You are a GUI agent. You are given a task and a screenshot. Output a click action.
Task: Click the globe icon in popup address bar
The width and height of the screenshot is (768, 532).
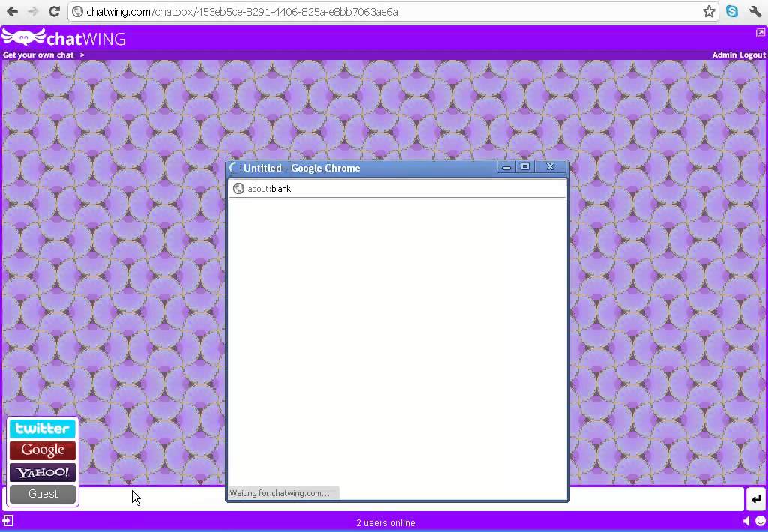pyautogui.click(x=238, y=188)
